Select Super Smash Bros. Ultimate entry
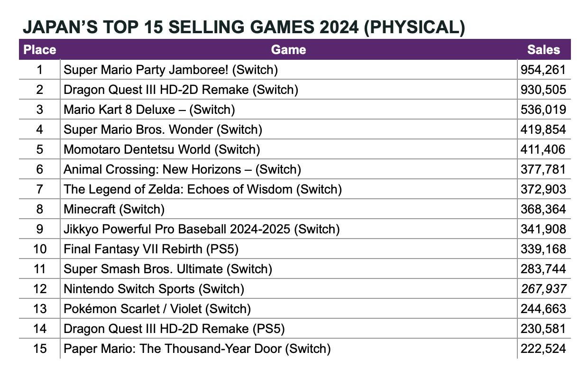Image resolution: width=588 pixels, height=370 pixels. click(168, 269)
